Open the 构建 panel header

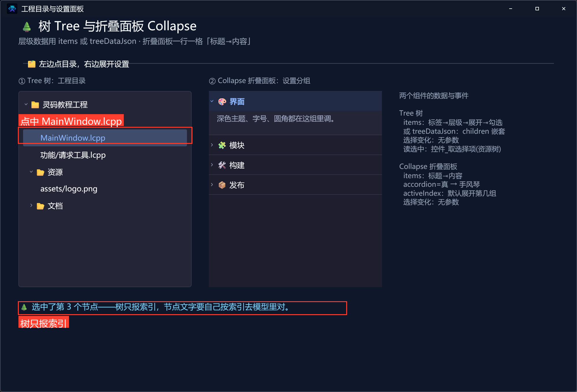tap(295, 165)
